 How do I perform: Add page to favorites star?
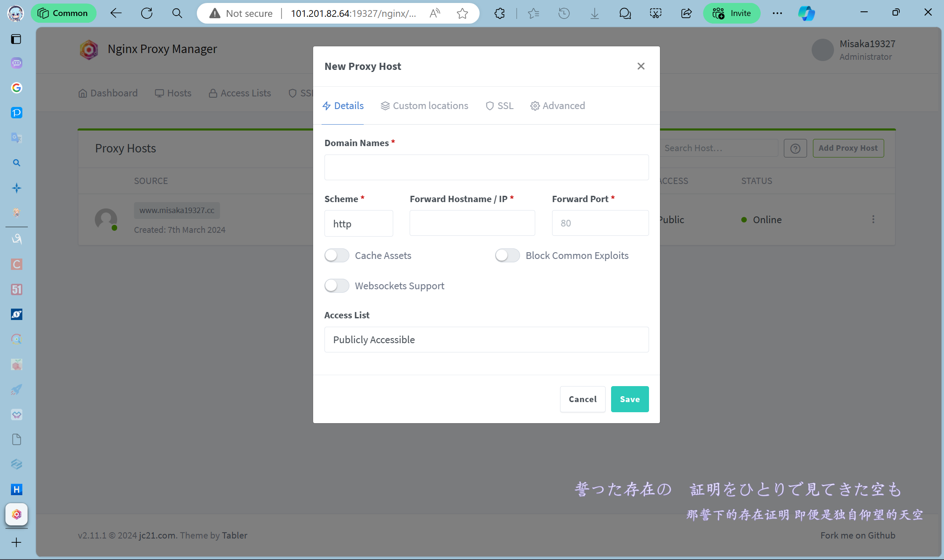[x=462, y=13]
